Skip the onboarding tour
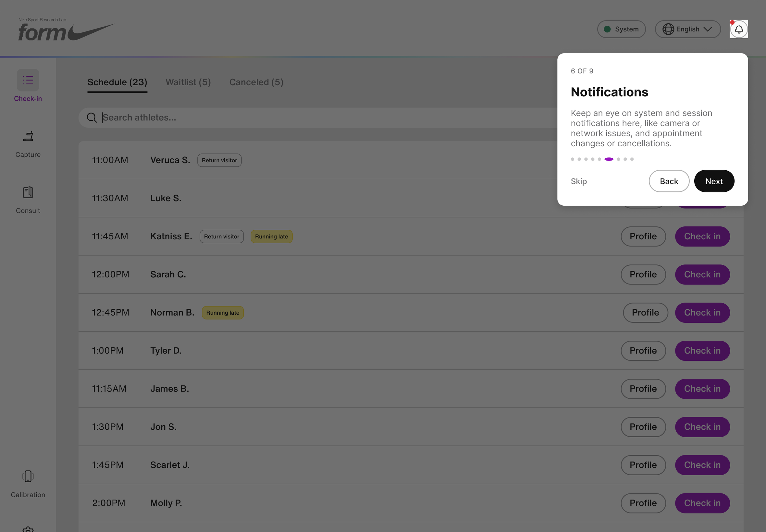The image size is (766, 532). click(579, 181)
